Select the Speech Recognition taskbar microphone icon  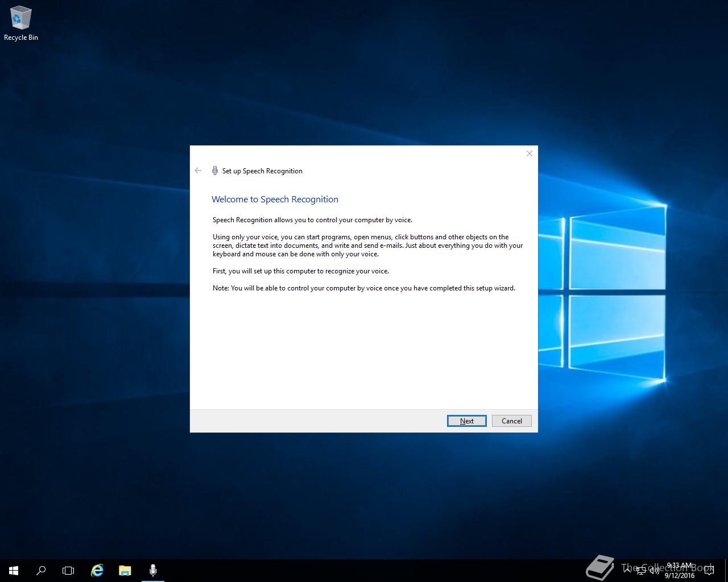(x=152, y=570)
